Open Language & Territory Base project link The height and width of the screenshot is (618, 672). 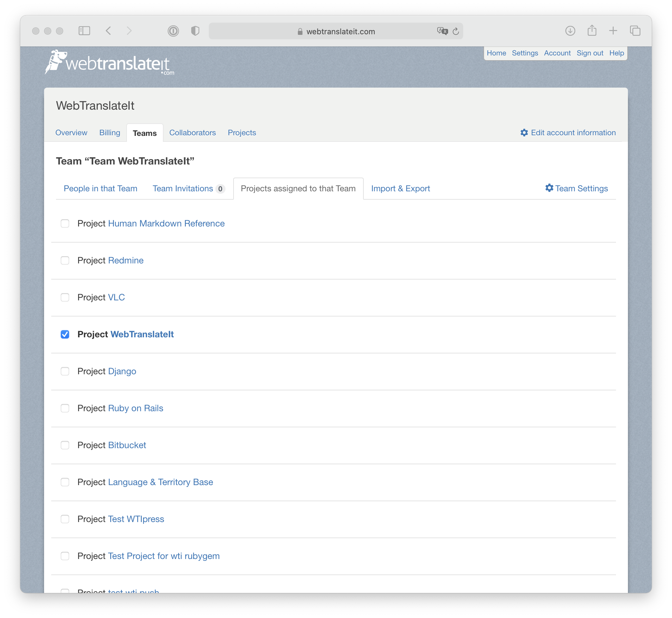(161, 482)
